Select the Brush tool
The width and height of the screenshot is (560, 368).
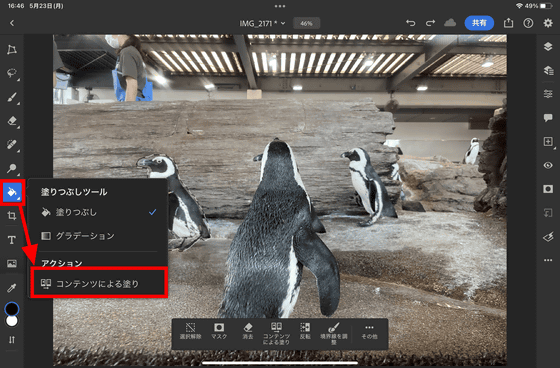(x=12, y=97)
